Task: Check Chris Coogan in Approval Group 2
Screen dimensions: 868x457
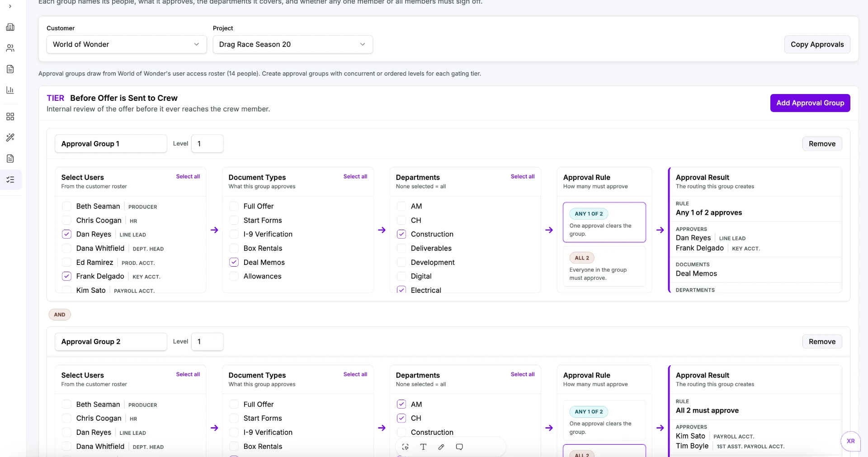Action: (x=66, y=418)
